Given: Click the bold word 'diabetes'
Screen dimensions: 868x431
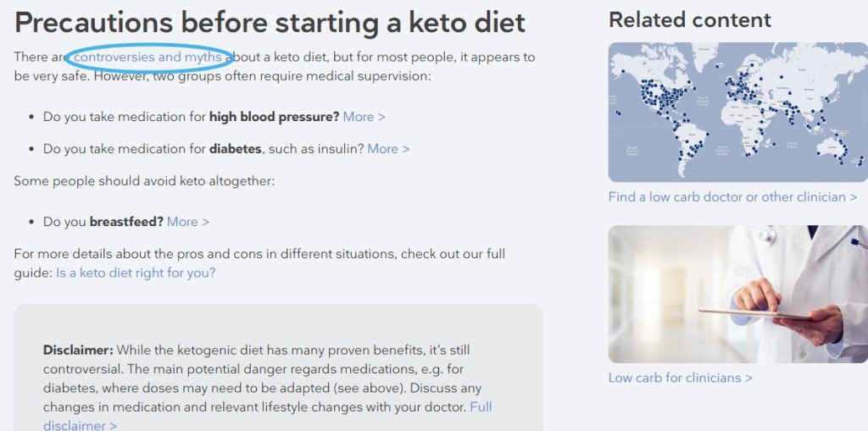Looking at the screenshot, I should 236,149.
